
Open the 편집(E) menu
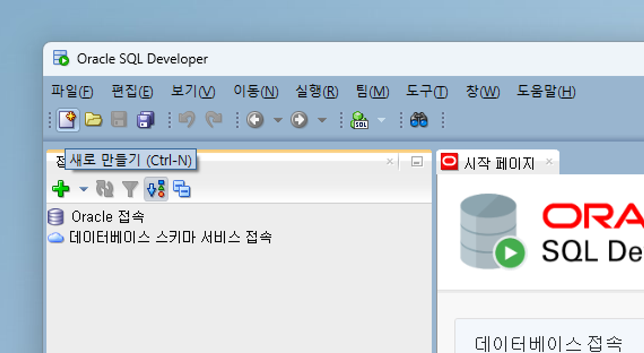[132, 92]
